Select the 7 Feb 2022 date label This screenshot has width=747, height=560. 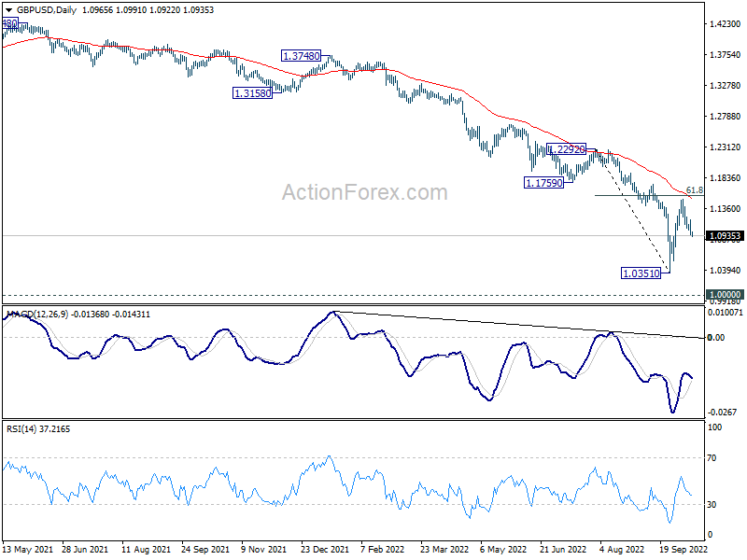(383, 550)
